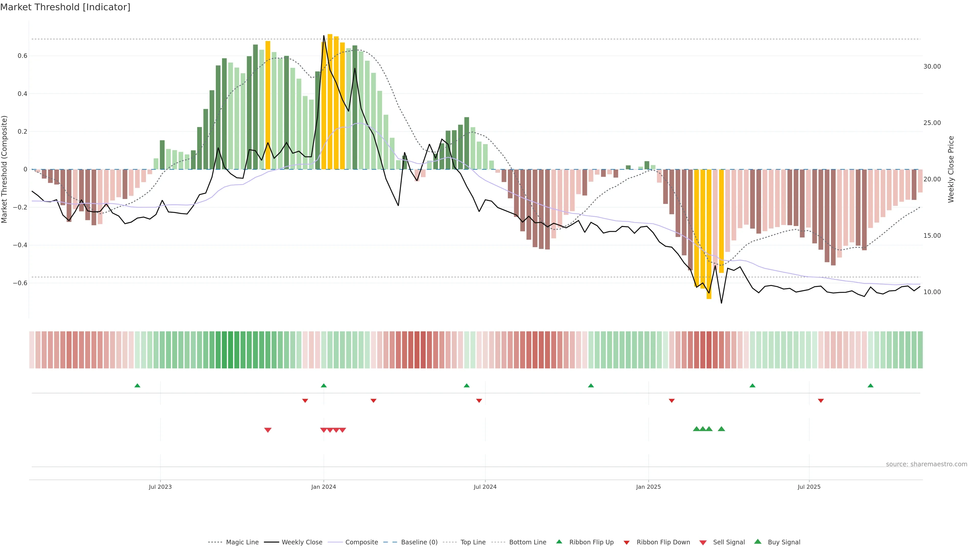Image resolution: width=980 pixels, height=551 pixels.
Task: Click the Jan 2024 x-axis label
Action: (x=323, y=487)
